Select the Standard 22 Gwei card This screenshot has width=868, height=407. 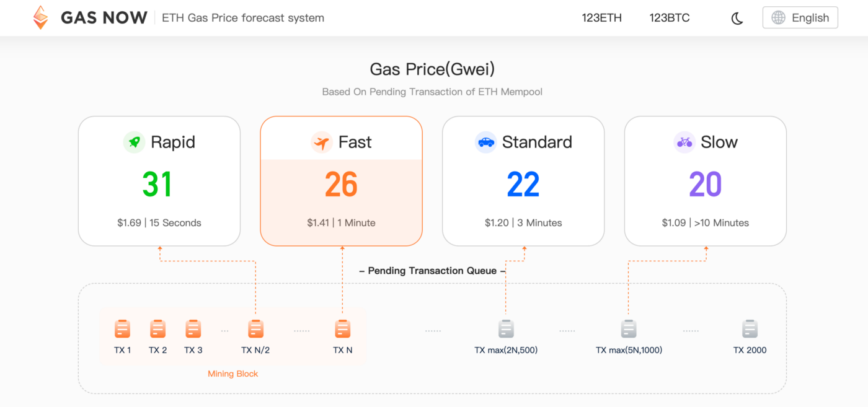(x=523, y=181)
